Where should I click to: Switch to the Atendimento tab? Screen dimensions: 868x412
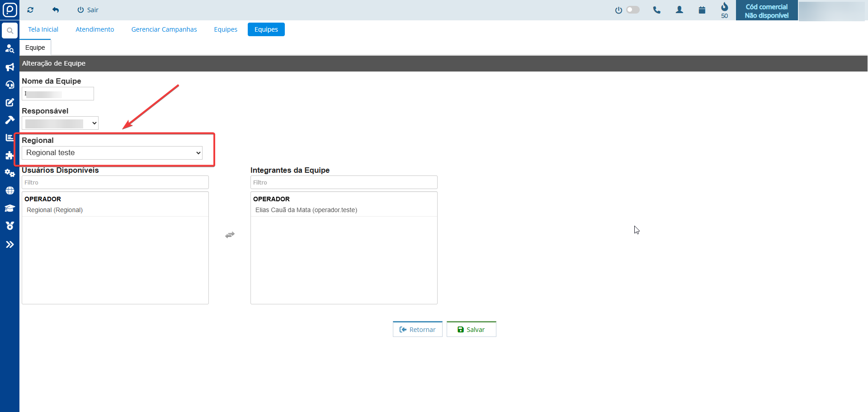click(x=94, y=29)
